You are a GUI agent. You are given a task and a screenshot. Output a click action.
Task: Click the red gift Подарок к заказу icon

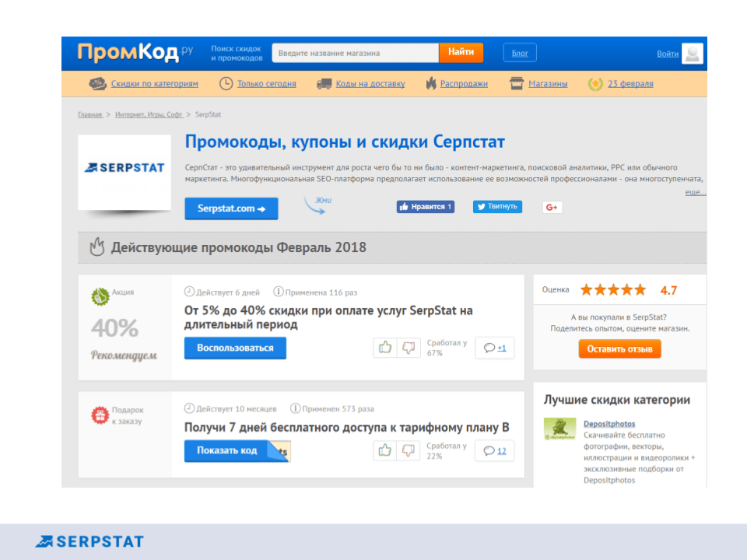(x=100, y=415)
